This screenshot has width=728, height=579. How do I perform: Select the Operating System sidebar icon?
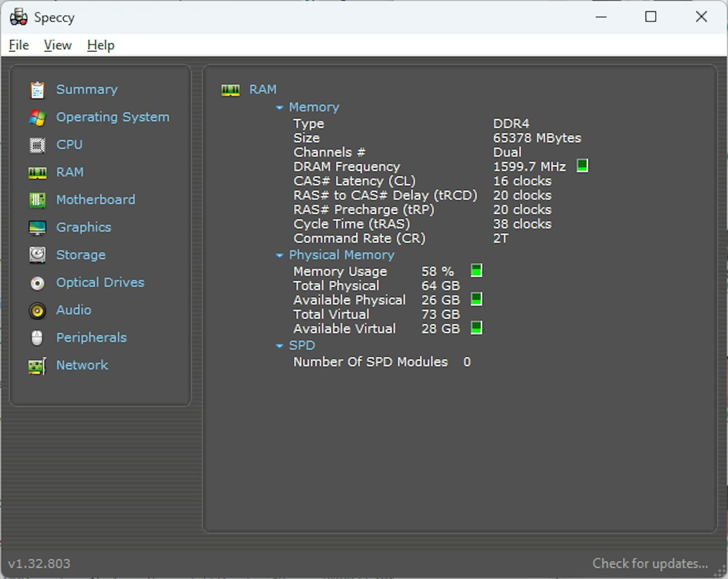tap(37, 117)
